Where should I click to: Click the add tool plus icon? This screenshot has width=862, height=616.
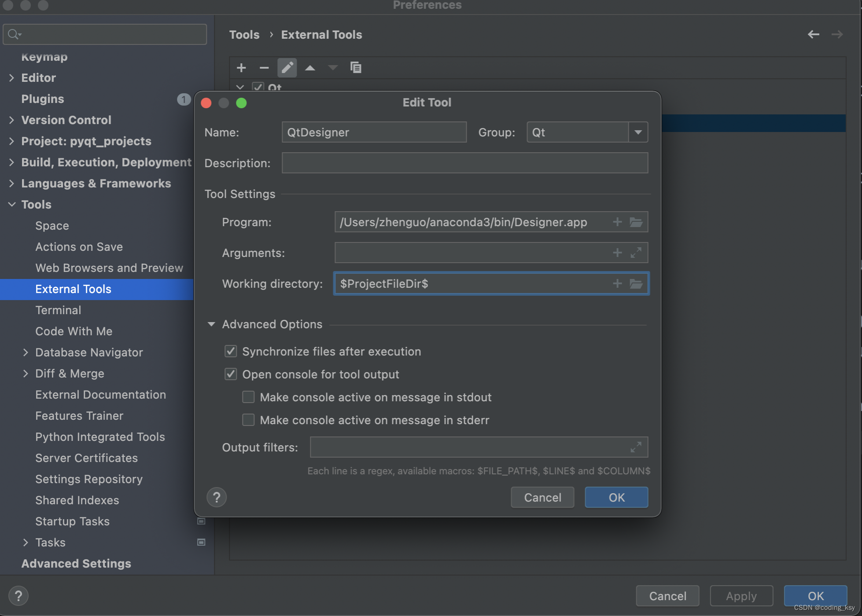[241, 68]
